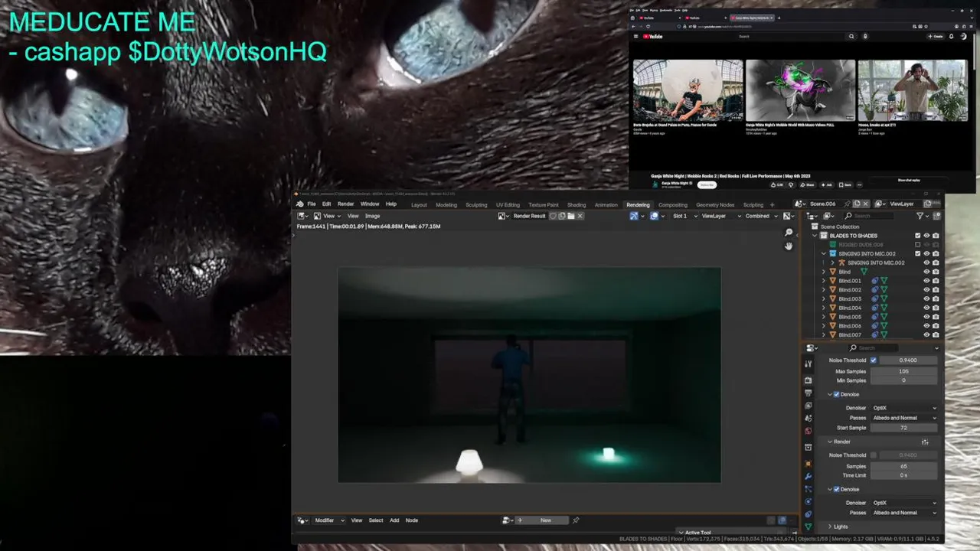Unlink the Render Result image
The width and height of the screenshot is (980, 551).
pos(580,216)
